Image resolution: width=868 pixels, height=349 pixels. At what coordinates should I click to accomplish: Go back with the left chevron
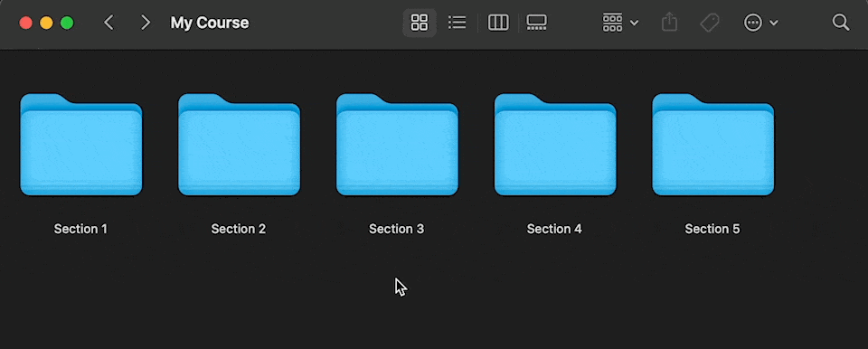click(109, 23)
